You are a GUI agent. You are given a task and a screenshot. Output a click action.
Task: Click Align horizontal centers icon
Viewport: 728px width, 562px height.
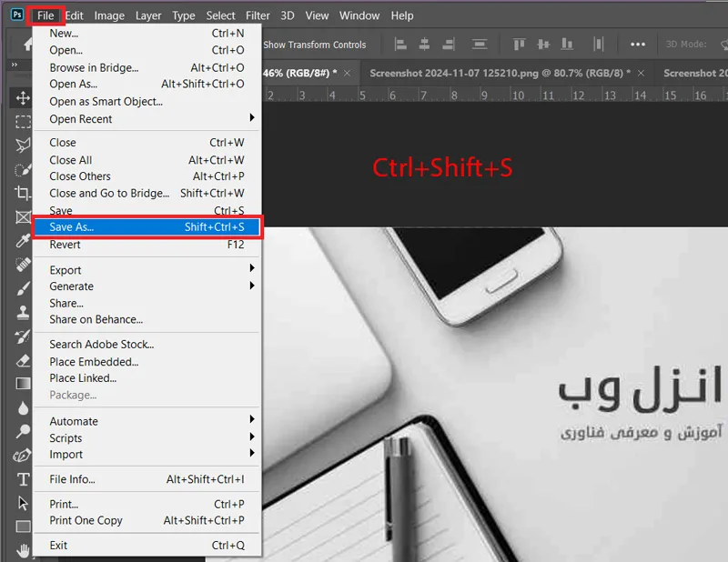424,45
